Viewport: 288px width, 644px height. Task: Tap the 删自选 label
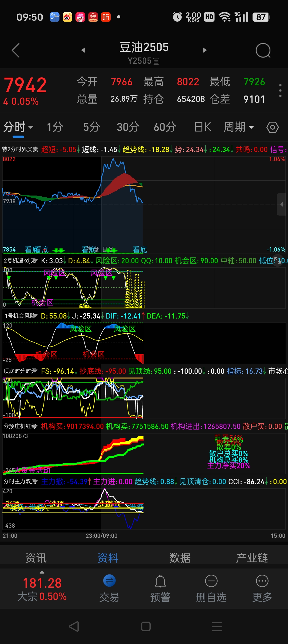click(211, 597)
